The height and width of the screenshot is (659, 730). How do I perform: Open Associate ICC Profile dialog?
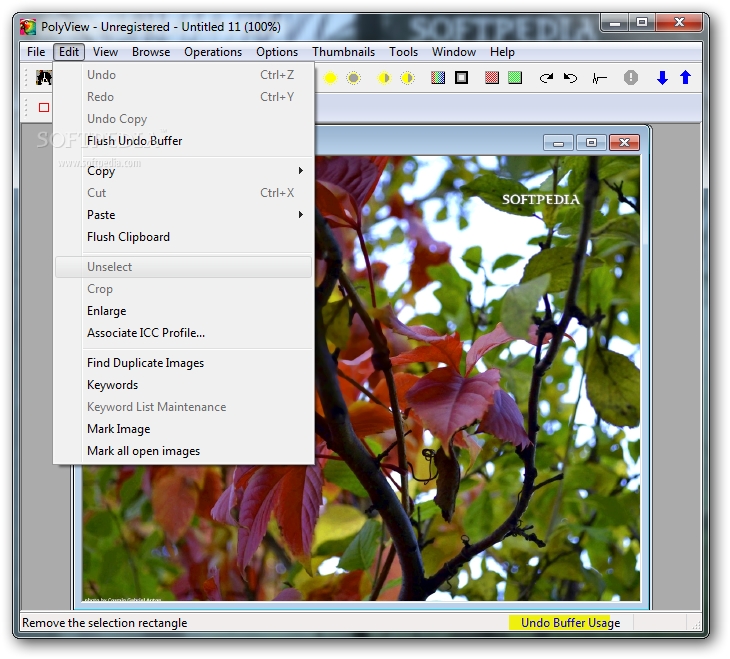pyautogui.click(x=184, y=333)
